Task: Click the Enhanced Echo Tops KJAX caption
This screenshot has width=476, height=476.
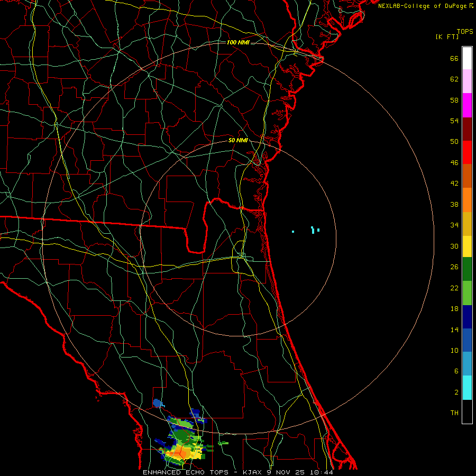Action: (x=238, y=472)
